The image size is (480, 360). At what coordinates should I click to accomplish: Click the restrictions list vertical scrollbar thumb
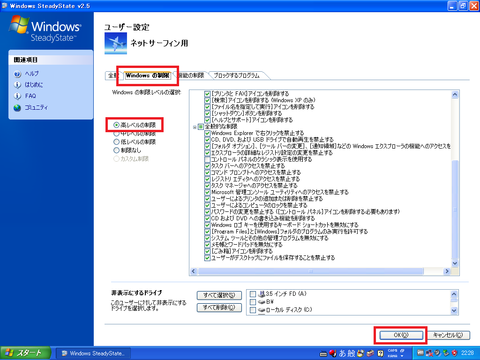coord(455,209)
